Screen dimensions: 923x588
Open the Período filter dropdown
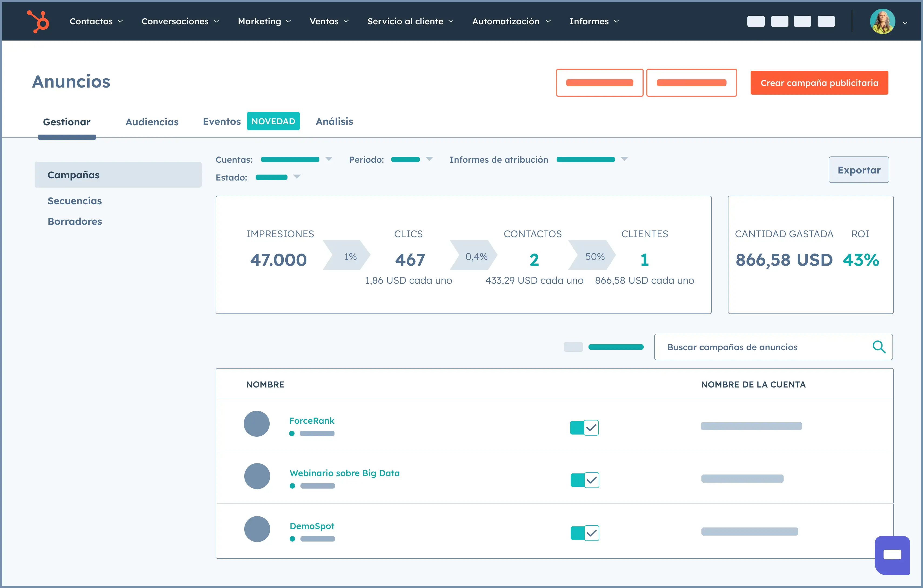429,159
